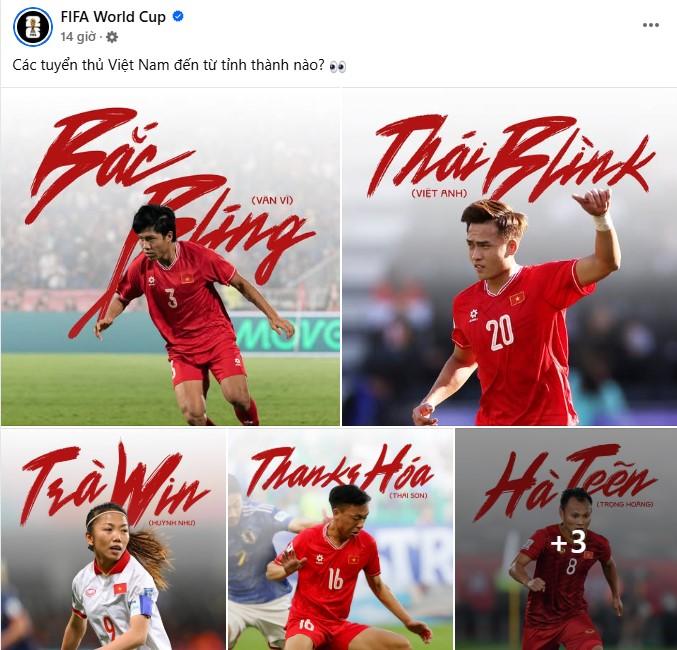Open the FIFA World Cup profile picture

point(33,26)
